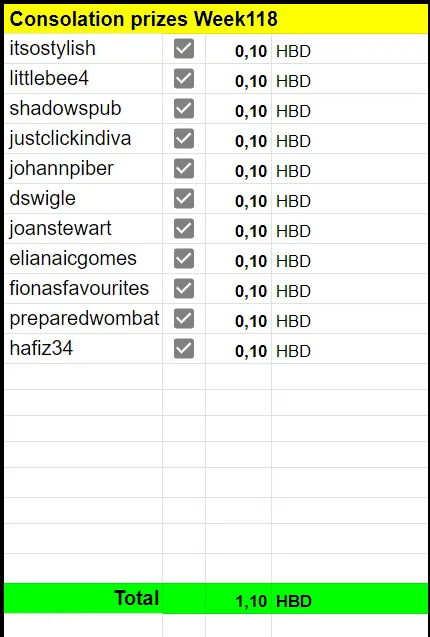
Task: Click the 1,10 total amount cell
Action: 239,598
